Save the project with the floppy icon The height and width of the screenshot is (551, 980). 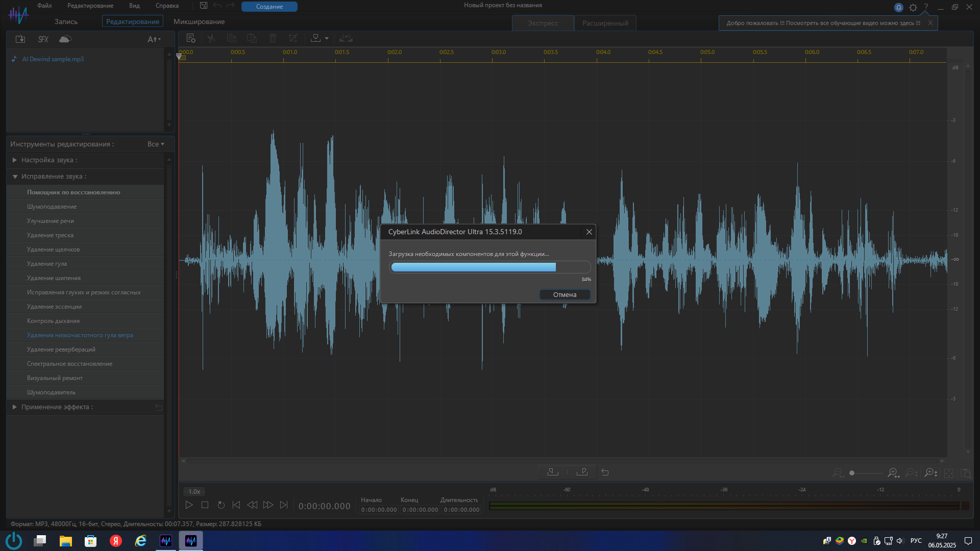pos(204,6)
